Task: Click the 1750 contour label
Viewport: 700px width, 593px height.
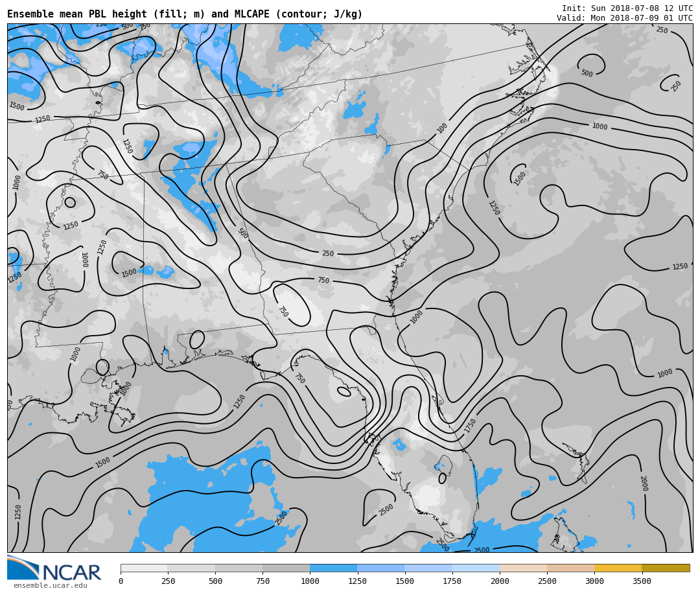Action: pyautogui.click(x=471, y=426)
